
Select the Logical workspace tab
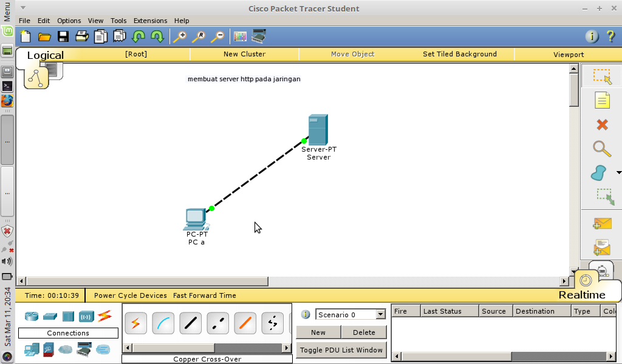click(x=46, y=55)
